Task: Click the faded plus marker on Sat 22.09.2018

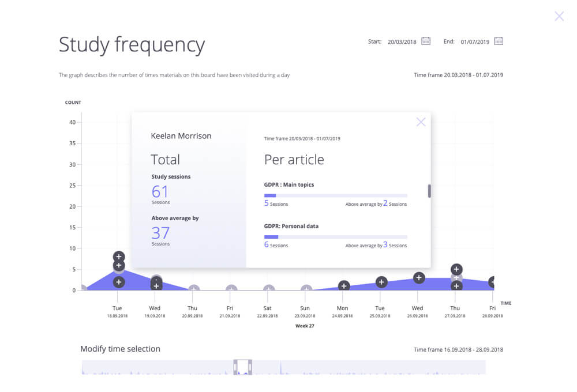Action: point(269,288)
